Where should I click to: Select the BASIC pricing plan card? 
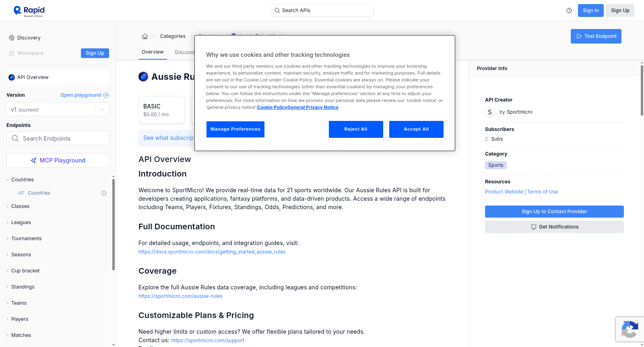click(x=161, y=110)
